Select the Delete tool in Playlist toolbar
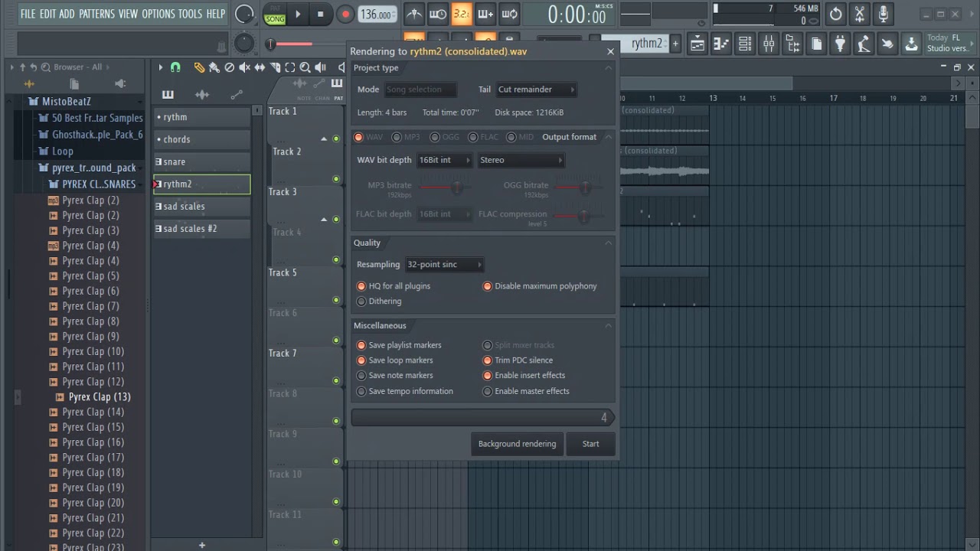Image resolution: width=980 pixels, height=551 pixels. click(x=229, y=67)
